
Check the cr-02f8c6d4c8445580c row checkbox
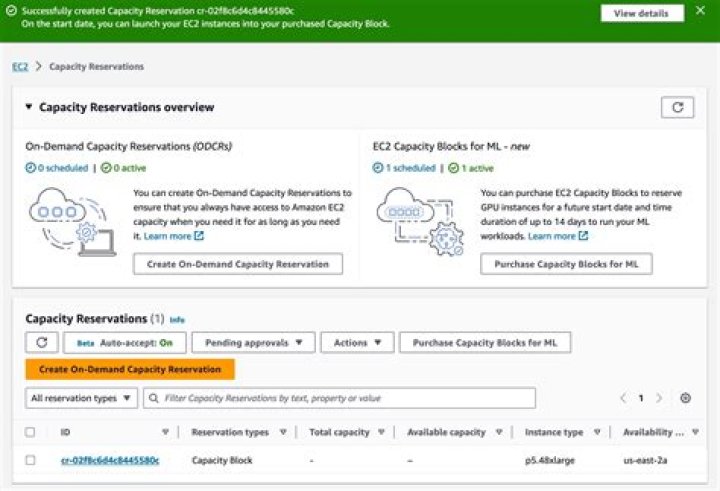click(30, 460)
